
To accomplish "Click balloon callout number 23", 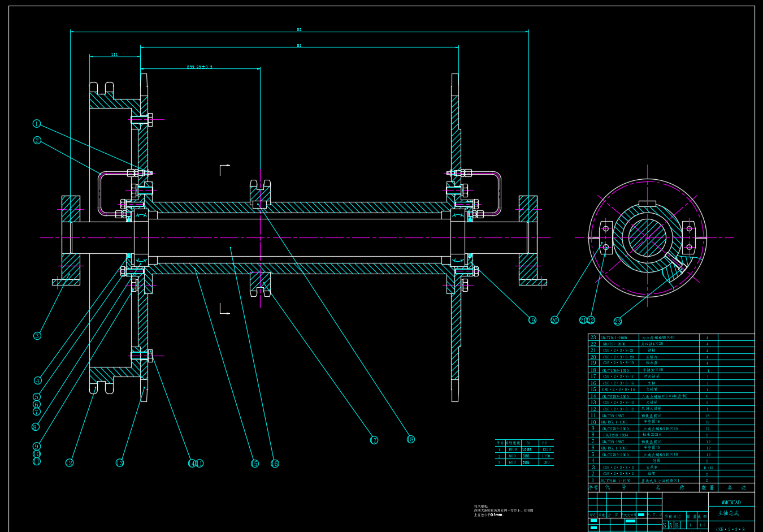I will click(618, 322).
